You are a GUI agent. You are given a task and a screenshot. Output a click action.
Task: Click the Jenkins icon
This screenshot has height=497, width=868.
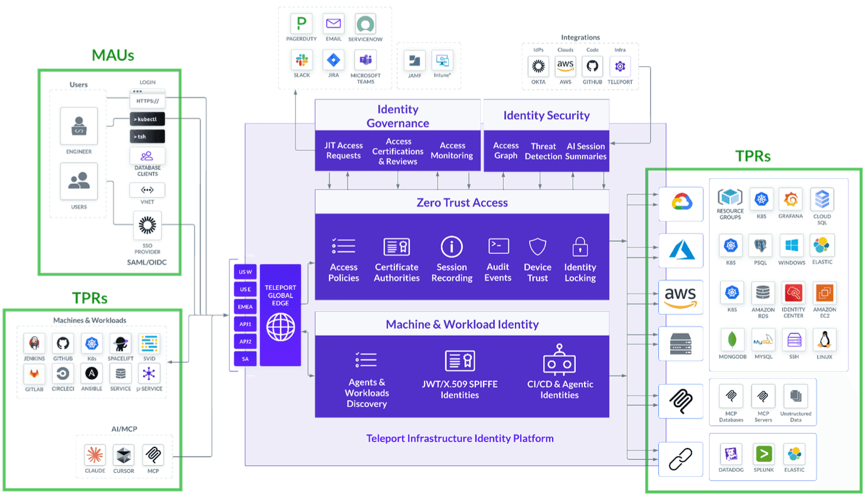click(x=34, y=344)
